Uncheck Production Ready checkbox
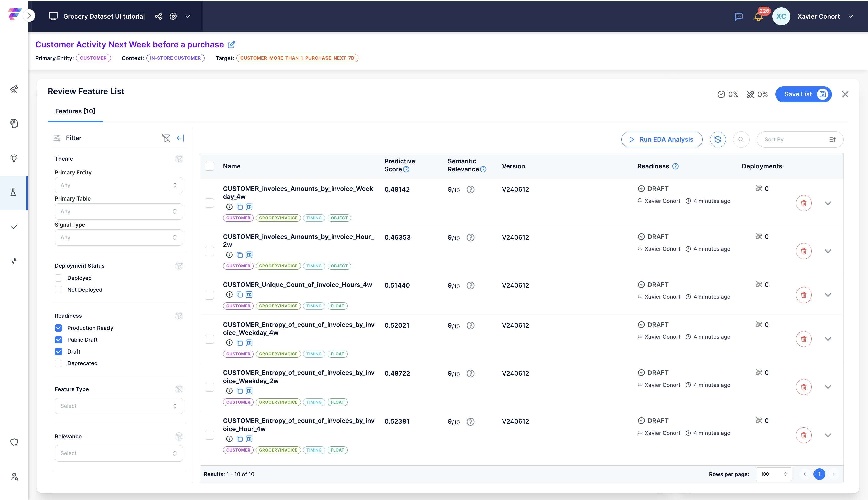 point(59,328)
